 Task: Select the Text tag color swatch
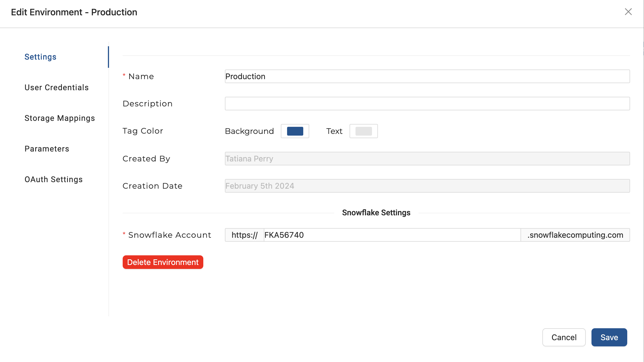[363, 131]
